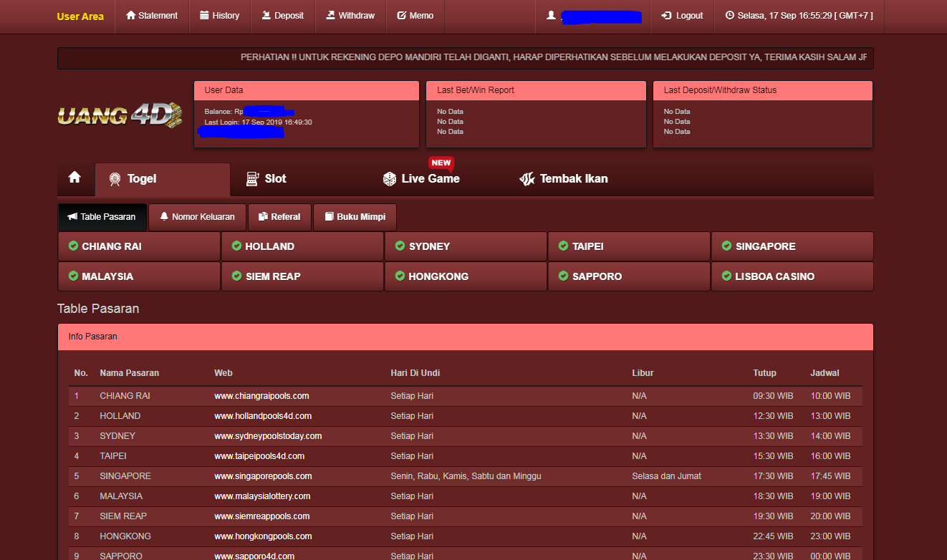Open the Live Game tab marked NEW
This screenshot has width=947, height=560.
[x=420, y=179]
